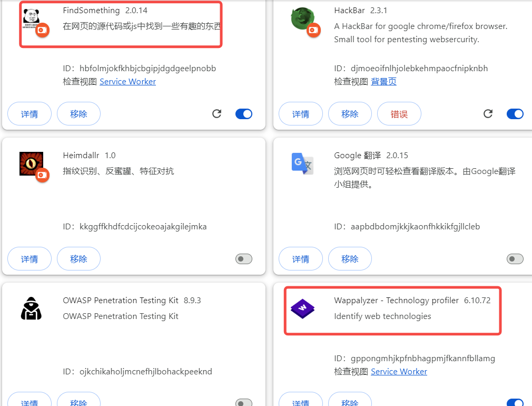
Task: Reload the FindSomething extension with refresh icon
Action: (x=216, y=113)
